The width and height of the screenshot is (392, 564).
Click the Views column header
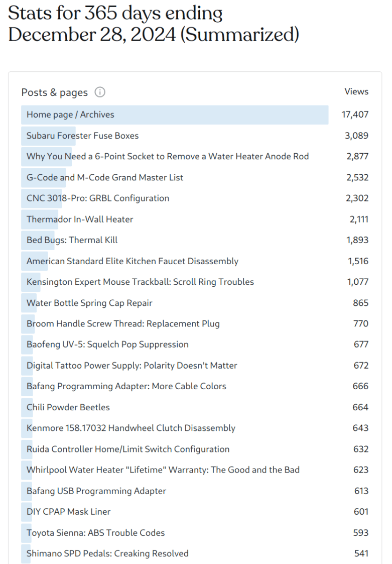pyautogui.click(x=356, y=92)
